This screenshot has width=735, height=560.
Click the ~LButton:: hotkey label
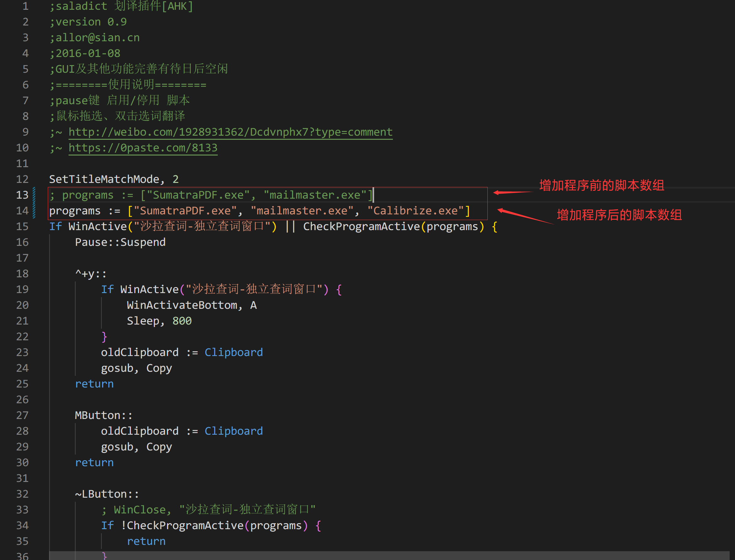(x=107, y=494)
